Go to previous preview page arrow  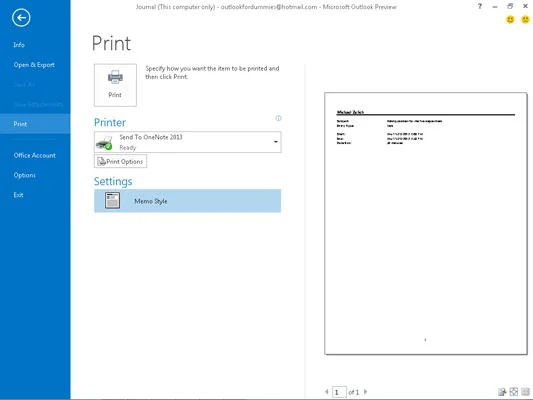point(327,392)
